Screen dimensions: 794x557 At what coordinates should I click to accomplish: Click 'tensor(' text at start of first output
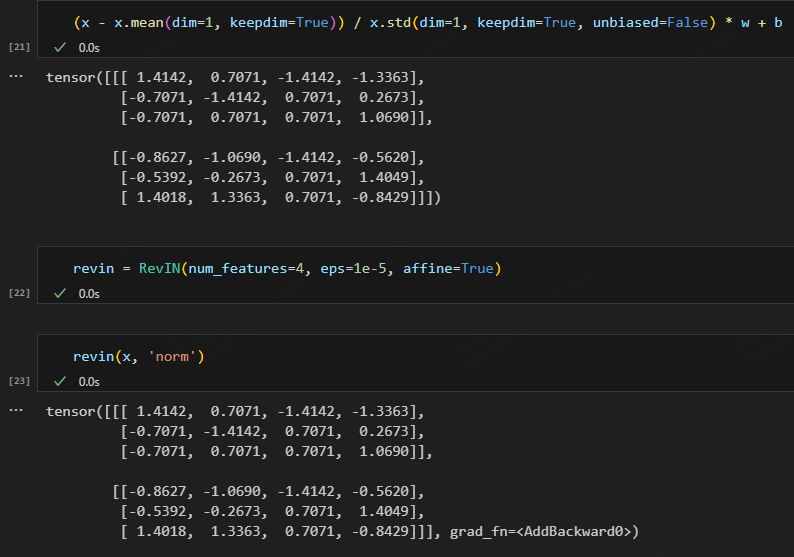(74, 77)
